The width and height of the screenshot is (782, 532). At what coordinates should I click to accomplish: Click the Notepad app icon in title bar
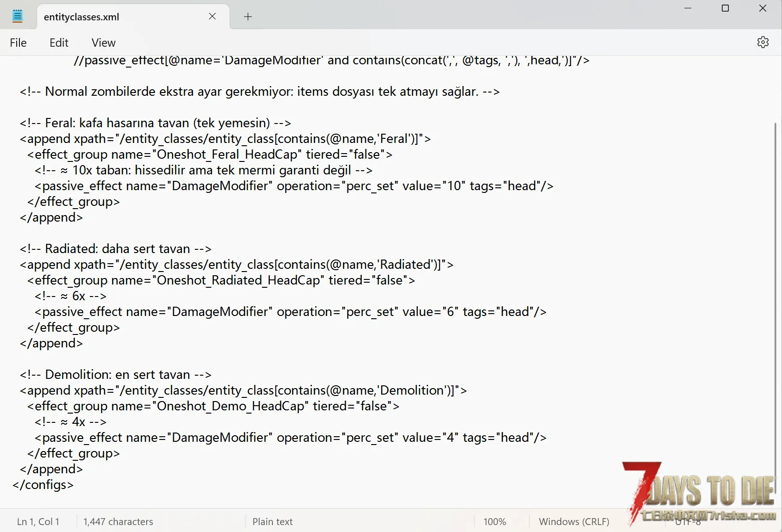click(18, 16)
